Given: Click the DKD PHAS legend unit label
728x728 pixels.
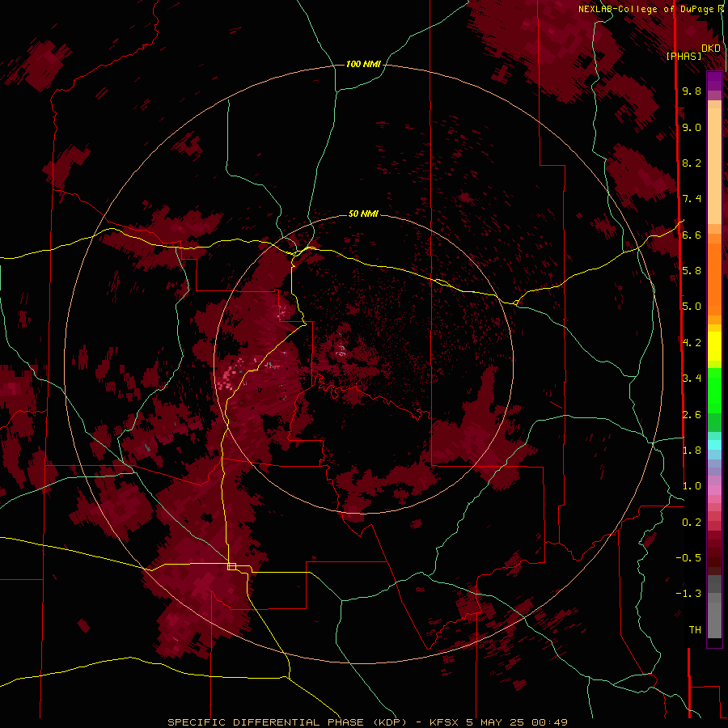Looking at the screenshot, I should coord(692,52).
